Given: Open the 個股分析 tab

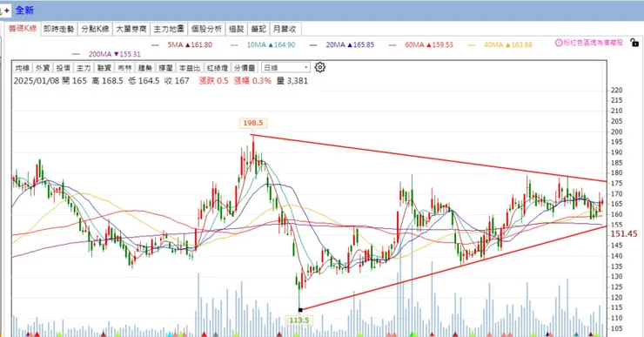Looking at the screenshot, I should coord(206,29).
